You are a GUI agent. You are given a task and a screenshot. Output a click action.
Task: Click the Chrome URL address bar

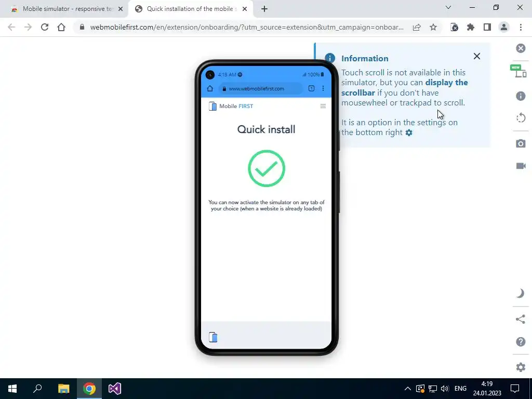[247, 27]
